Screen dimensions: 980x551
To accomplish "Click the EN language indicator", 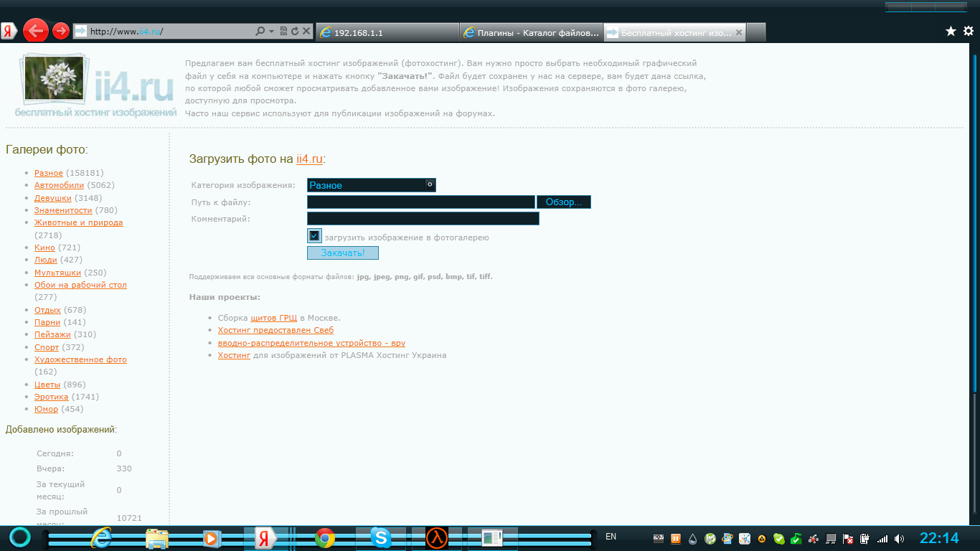I will point(611,537).
